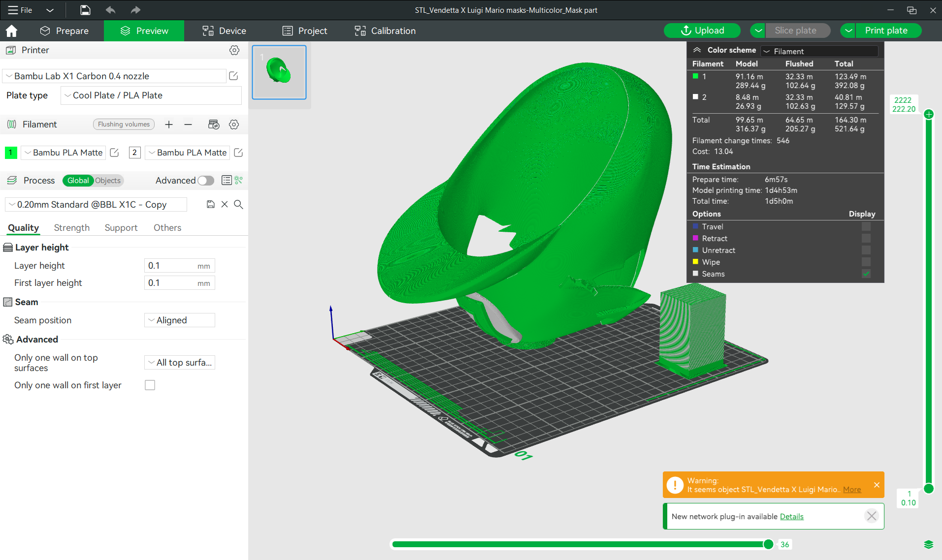Viewport: 942px width, 560px height.
Task: Uncheck the Seams display checkbox
Action: (x=866, y=274)
